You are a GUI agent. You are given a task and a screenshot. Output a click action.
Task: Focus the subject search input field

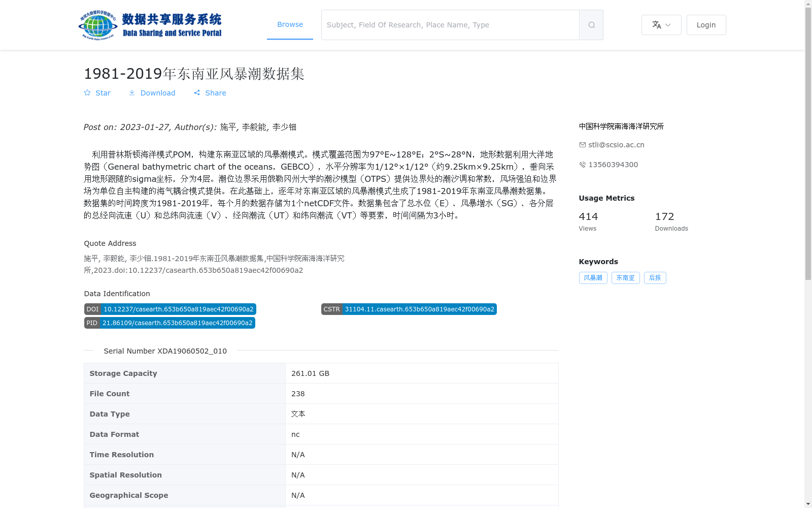point(450,25)
